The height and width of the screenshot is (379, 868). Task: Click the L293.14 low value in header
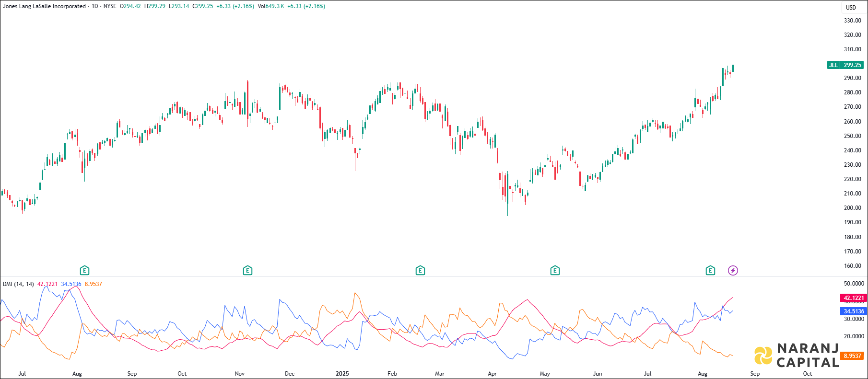coord(179,6)
